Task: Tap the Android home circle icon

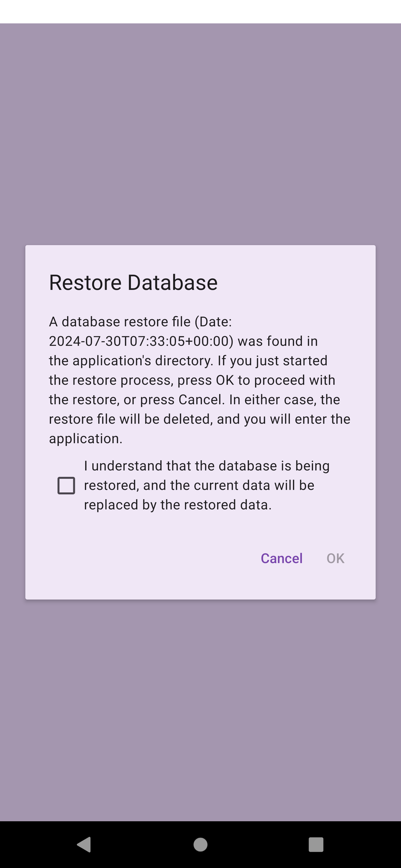Action: point(200,844)
